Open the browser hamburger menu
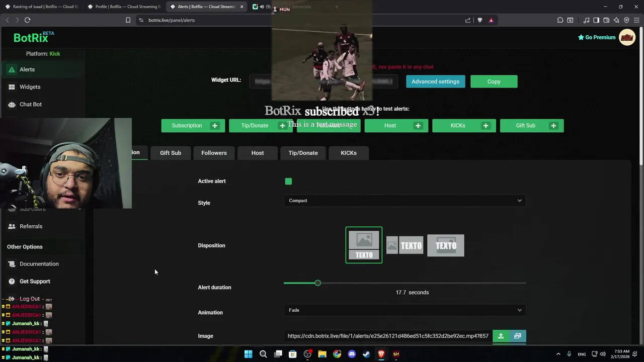This screenshot has width=644, height=362. tap(636, 20)
